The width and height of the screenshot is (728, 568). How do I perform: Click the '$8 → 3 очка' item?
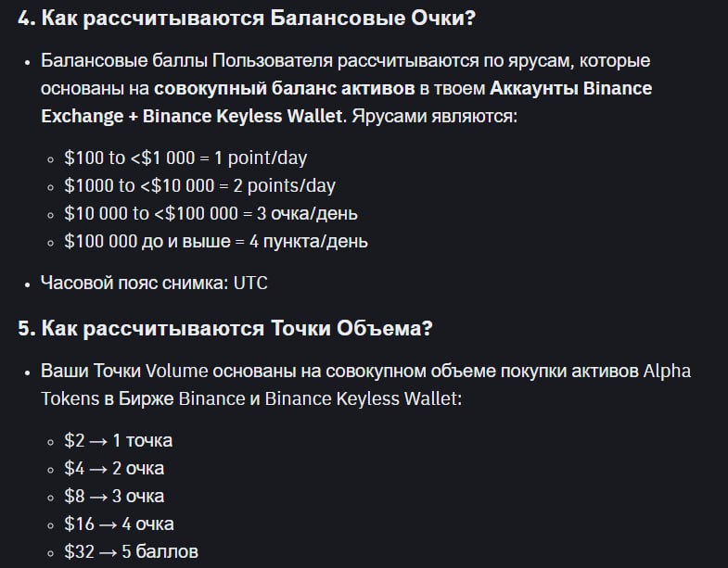click(114, 497)
